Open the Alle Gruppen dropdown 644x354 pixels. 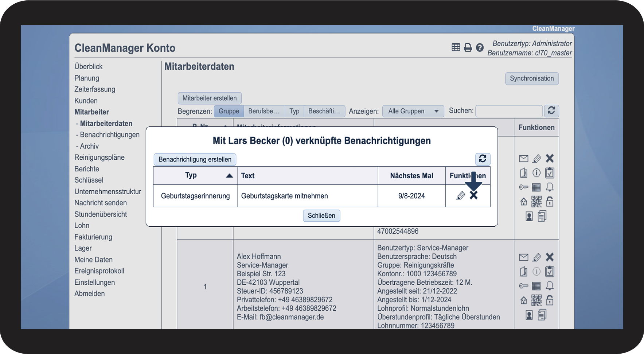413,111
